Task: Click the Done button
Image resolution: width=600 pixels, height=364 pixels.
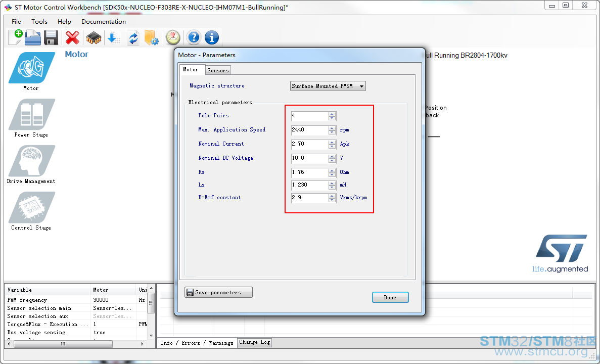Action: click(x=390, y=297)
